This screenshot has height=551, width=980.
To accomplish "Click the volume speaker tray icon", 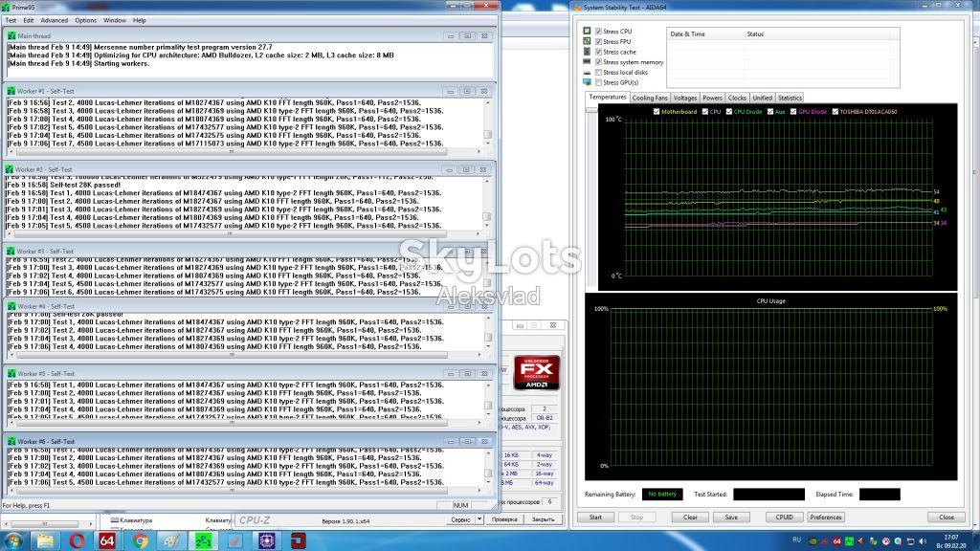I will [x=924, y=541].
